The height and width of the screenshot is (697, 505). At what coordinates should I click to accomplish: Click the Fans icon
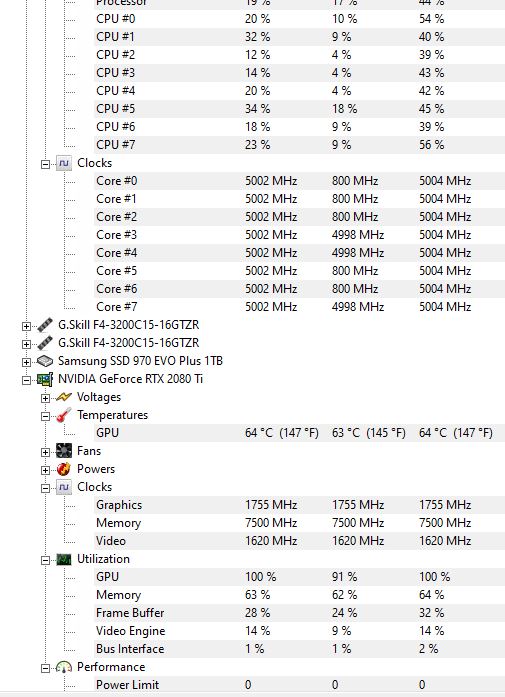click(x=64, y=451)
